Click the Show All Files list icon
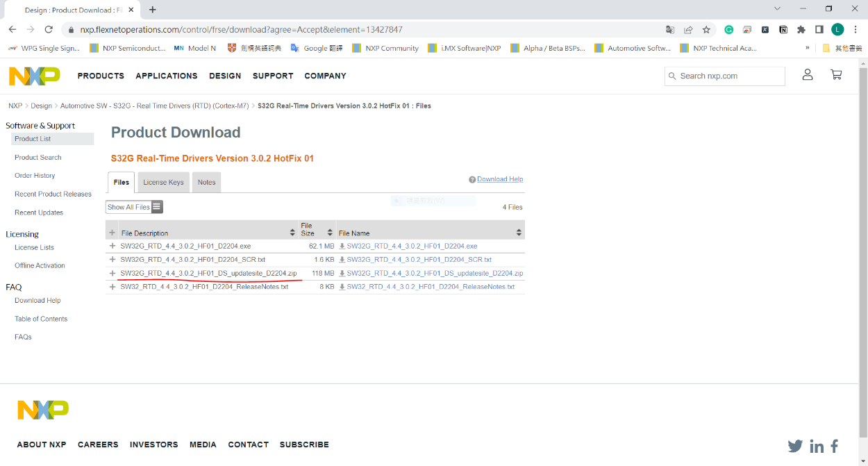Image resolution: width=868 pixels, height=466 pixels. coord(157,207)
